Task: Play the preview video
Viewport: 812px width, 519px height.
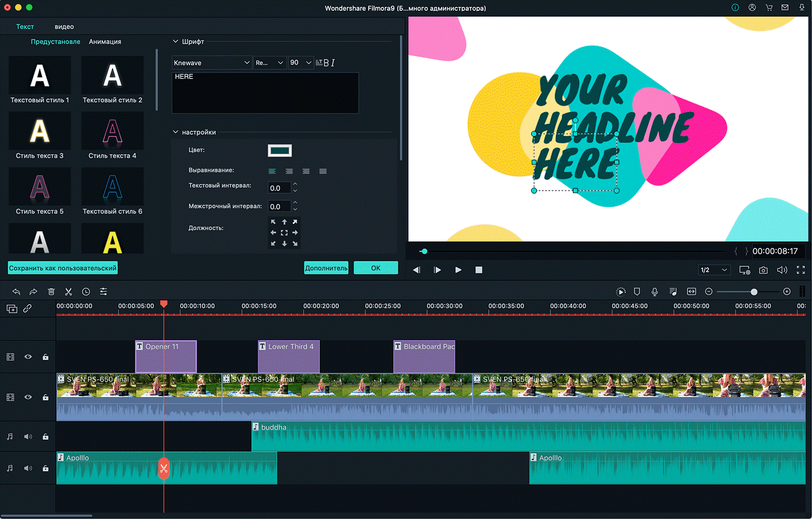Action: tap(459, 270)
